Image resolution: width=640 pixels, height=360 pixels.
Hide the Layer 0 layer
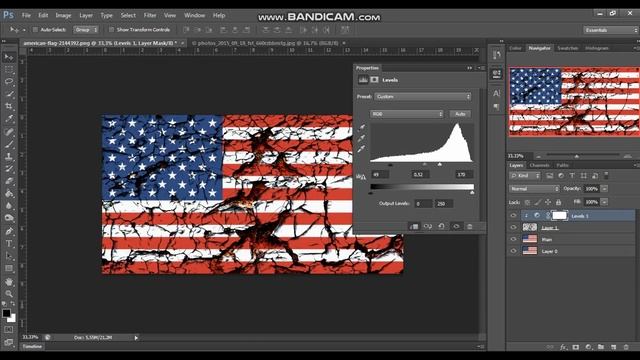point(513,251)
